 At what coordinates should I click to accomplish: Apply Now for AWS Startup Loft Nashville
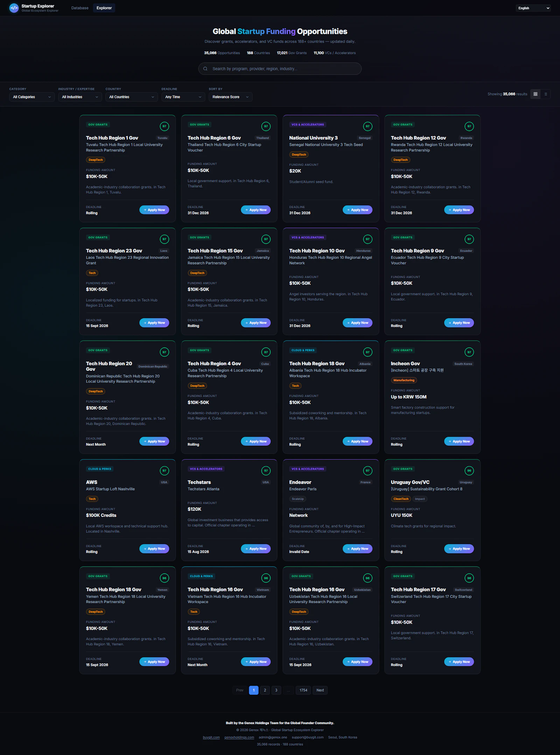[154, 549]
